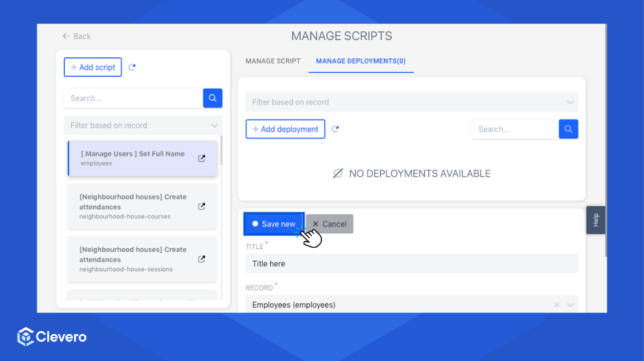Click the TITLE input field
The image size is (644, 361).
tap(411, 264)
